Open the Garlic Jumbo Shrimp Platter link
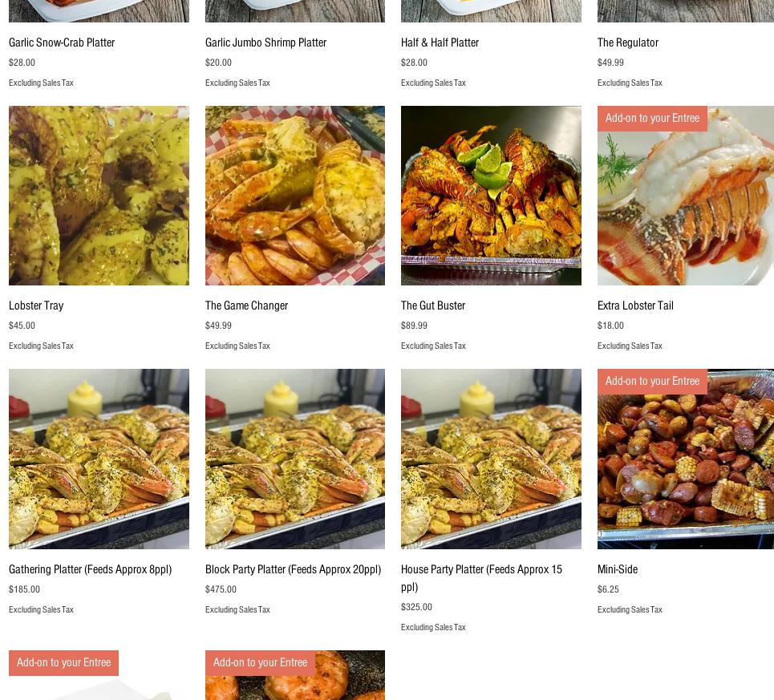The image size is (774, 700). click(x=265, y=42)
